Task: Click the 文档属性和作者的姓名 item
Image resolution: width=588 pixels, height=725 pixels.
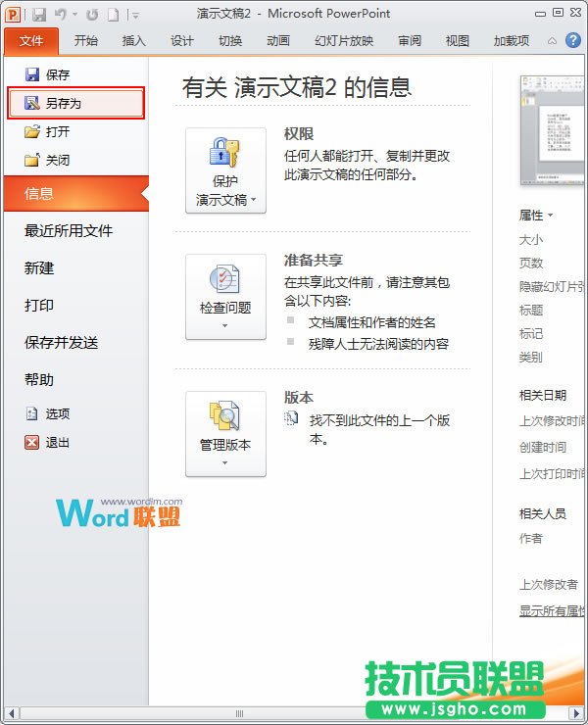Action: pyautogui.click(x=372, y=322)
